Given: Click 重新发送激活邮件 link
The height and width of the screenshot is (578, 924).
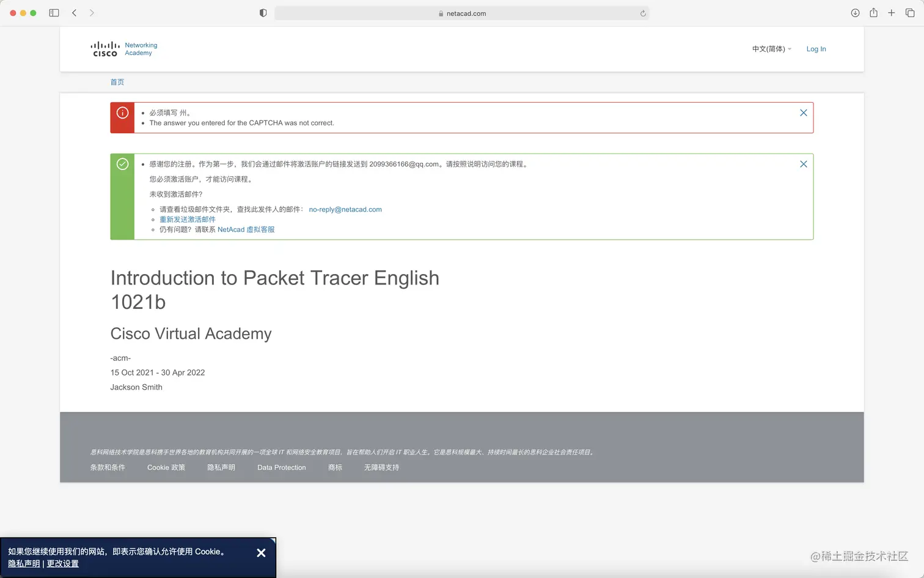Looking at the screenshot, I should 188,219.
